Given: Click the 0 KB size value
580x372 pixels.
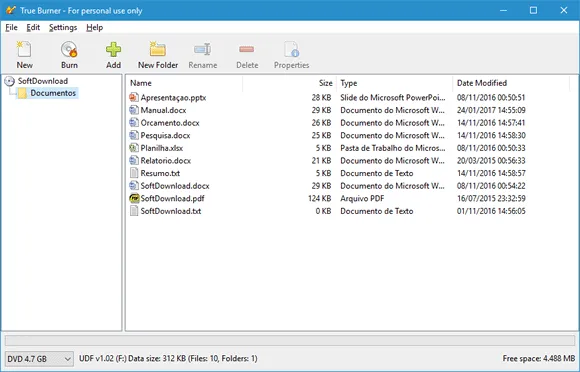Looking at the screenshot, I should point(323,211).
